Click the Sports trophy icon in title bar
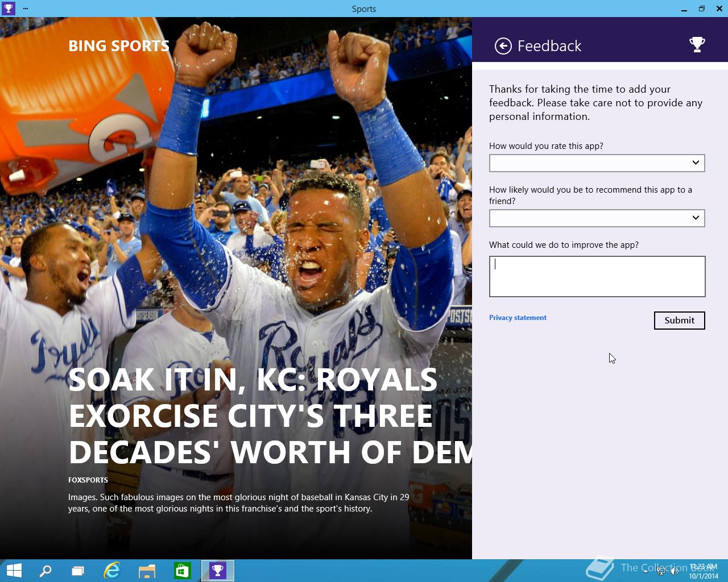The height and width of the screenshot is (582, 728). pyautogui.click(x=8, y=9)
